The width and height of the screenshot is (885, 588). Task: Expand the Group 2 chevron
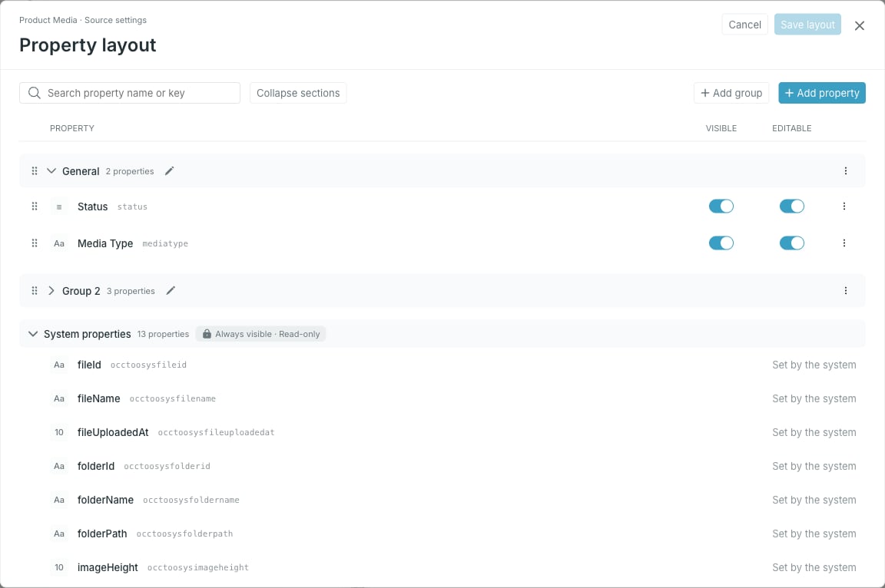[x=51, y=290]
